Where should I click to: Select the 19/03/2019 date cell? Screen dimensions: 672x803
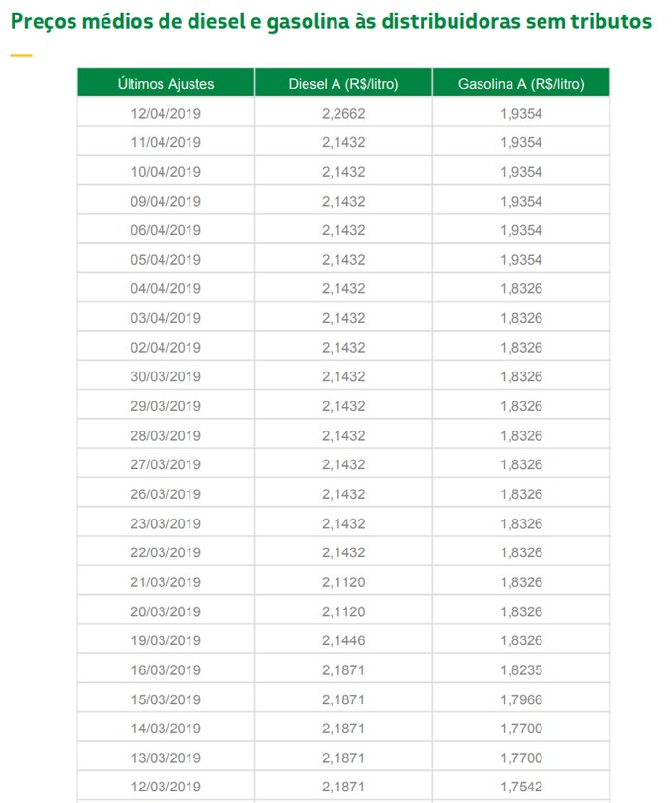point(165,640)
